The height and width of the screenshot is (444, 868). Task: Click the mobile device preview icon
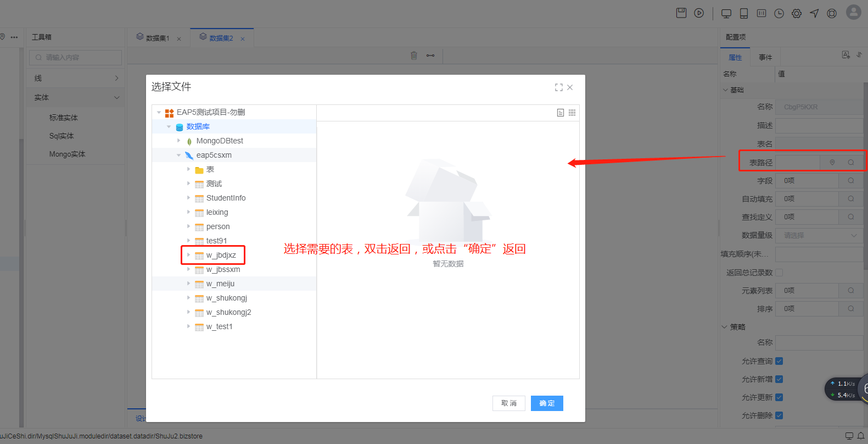744,14
